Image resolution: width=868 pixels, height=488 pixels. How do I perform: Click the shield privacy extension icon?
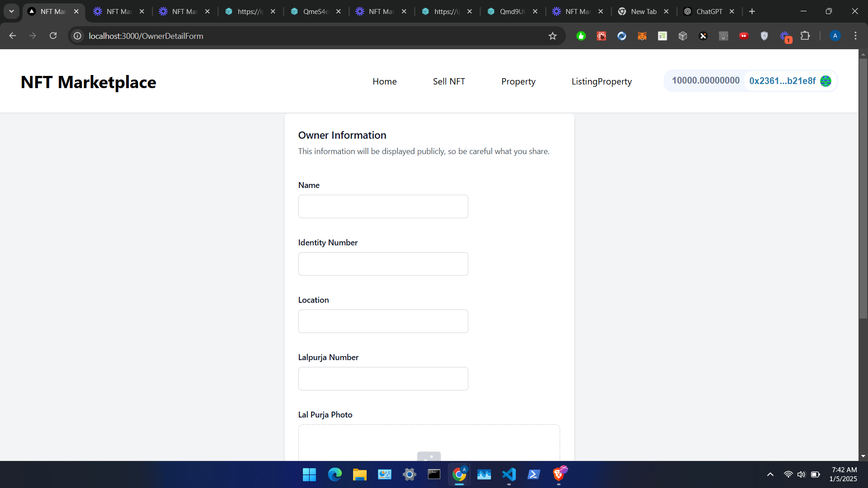point(764,36)
